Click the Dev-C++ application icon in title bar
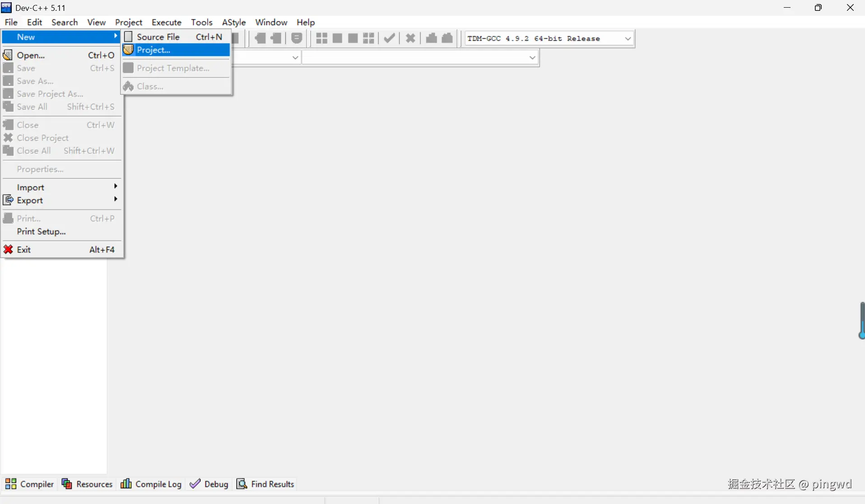Screen dimensions: 865x504 point(6,8)
